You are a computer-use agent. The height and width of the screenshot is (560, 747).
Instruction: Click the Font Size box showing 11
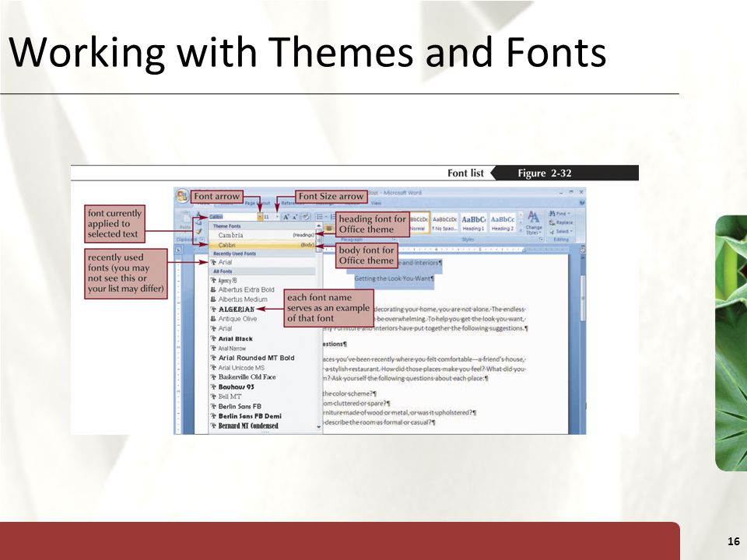[x=269, y=217]
